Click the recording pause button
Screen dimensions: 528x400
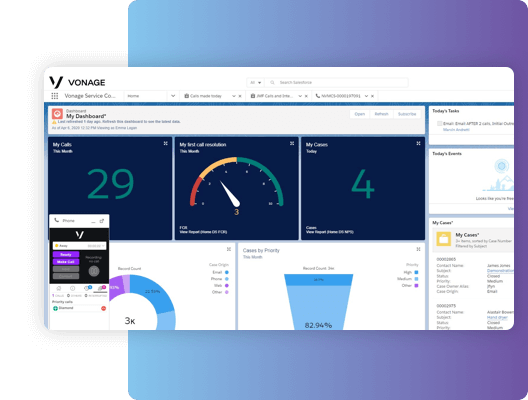tap(94, 271)
